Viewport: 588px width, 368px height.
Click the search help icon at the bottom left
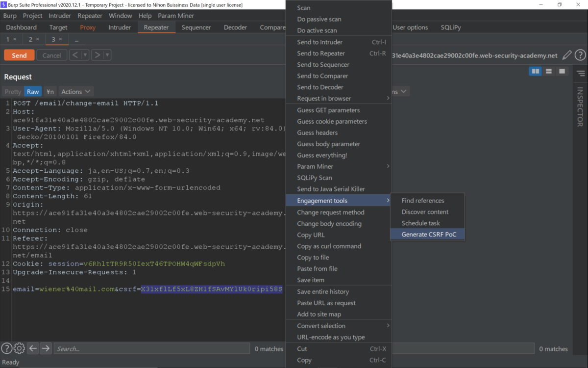coord(6,348)
